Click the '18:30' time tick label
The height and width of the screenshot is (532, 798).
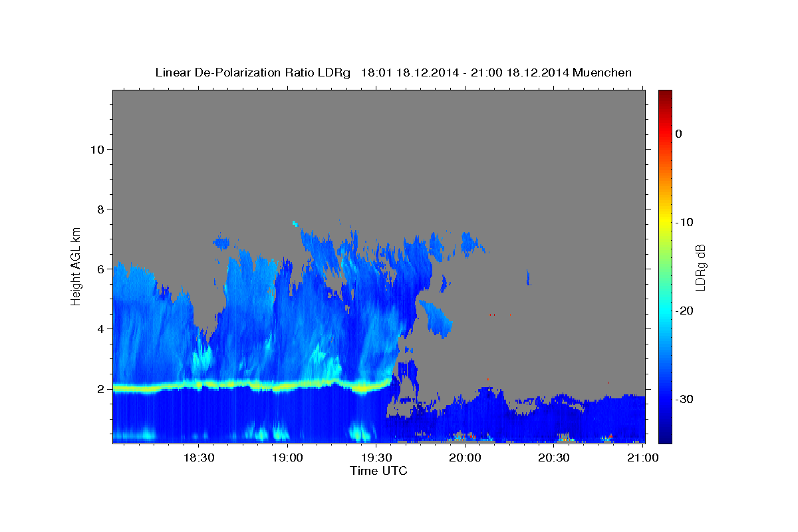198,458
